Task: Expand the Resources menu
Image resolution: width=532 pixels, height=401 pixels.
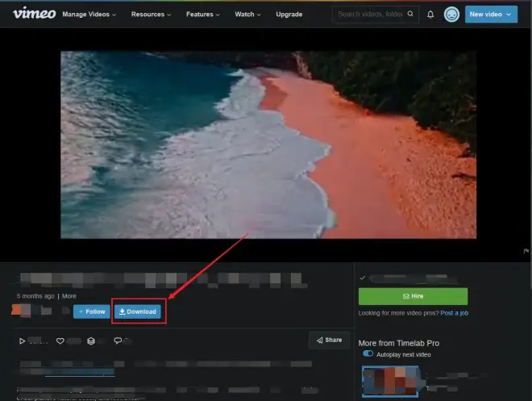Action: (x=151, y=15)
